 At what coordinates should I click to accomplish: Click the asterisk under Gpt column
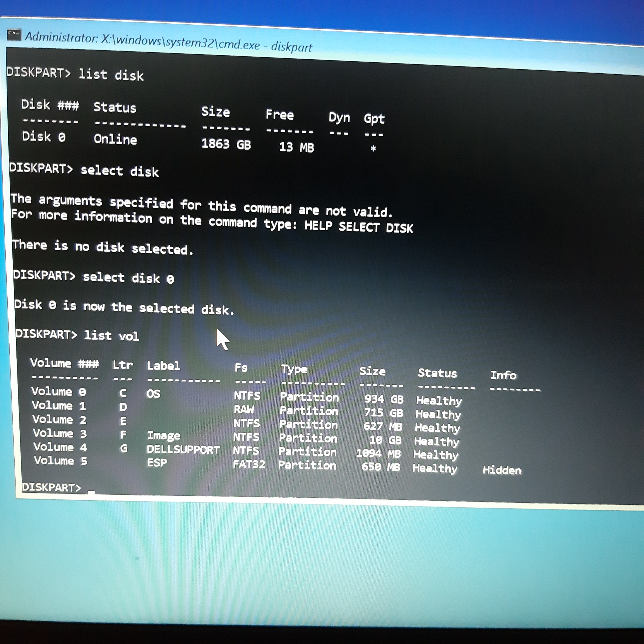click(373, 148)
